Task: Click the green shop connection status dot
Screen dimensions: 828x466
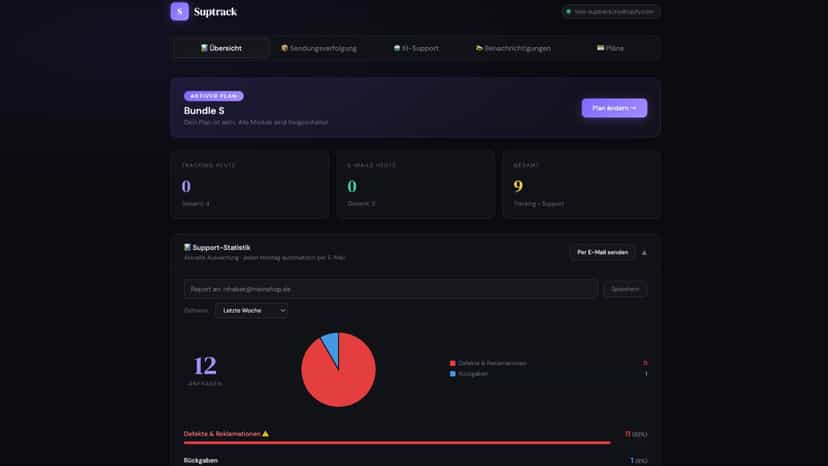Action: pyautogui.click(x=569, y=12)
